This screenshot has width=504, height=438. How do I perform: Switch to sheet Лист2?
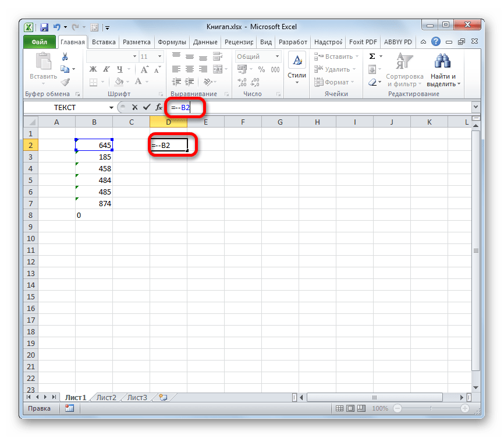coord(106,397)
